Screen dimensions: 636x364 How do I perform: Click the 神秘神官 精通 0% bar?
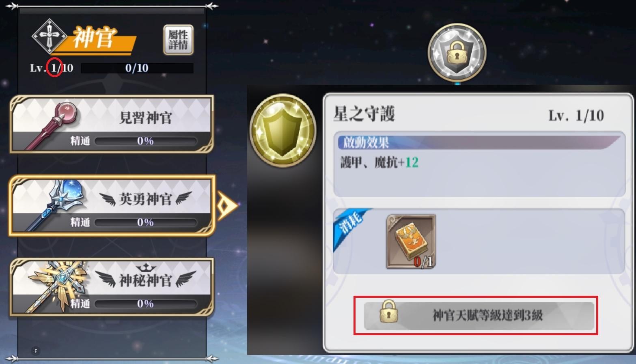point(146,304)
